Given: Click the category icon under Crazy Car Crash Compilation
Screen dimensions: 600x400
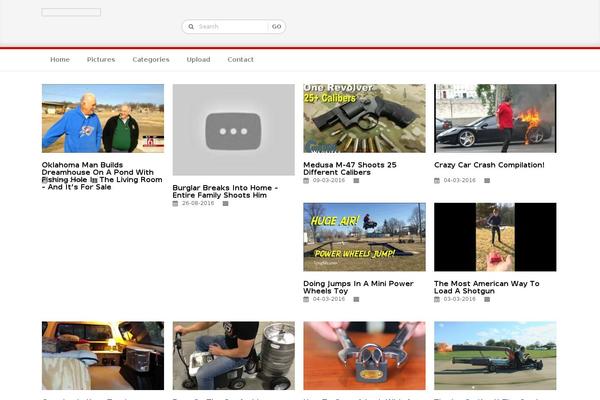Looking at the screenshot, I should (x=487, y=181).
